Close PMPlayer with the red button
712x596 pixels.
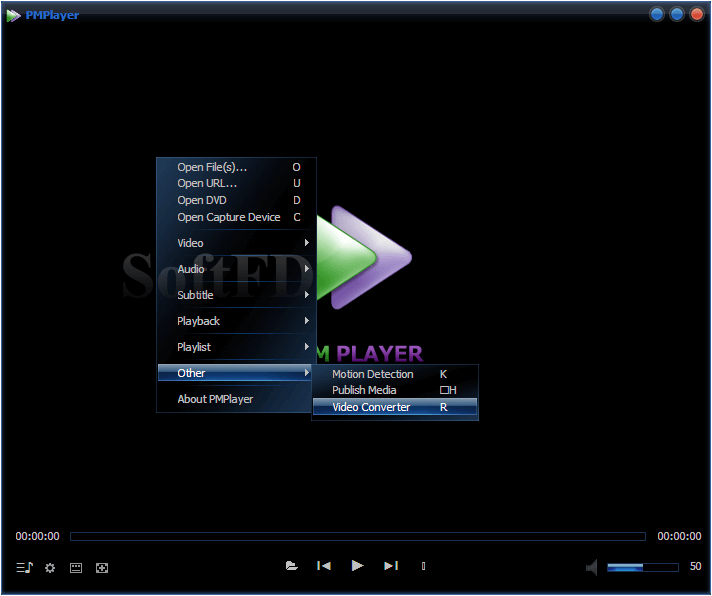pyautogui.click(x=697, y=15)
